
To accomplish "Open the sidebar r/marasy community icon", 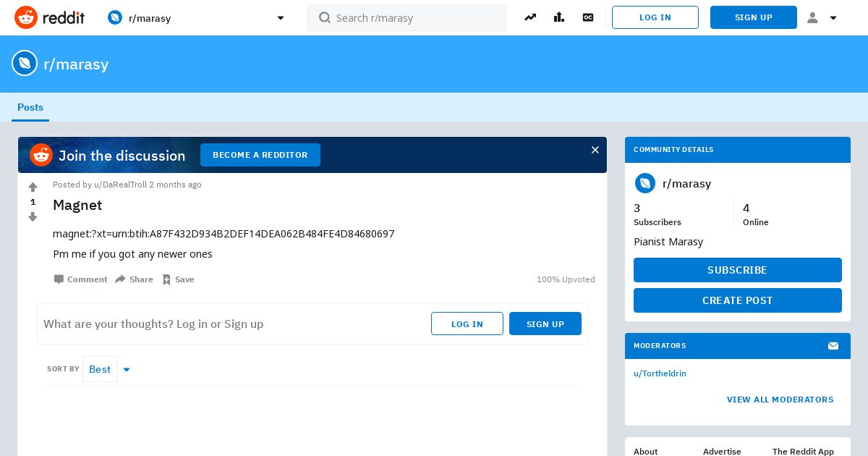I will click(x=645, y=183).
